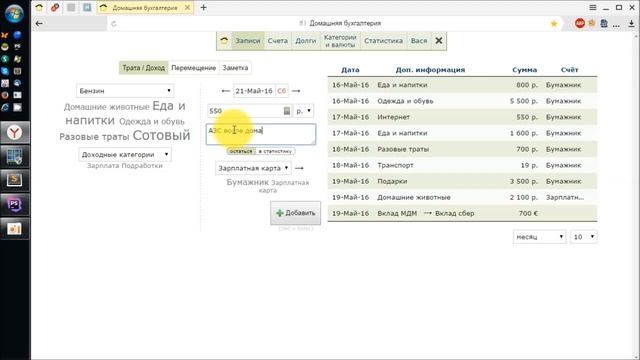Open Категории и валюты section

[x=340, y=41]
